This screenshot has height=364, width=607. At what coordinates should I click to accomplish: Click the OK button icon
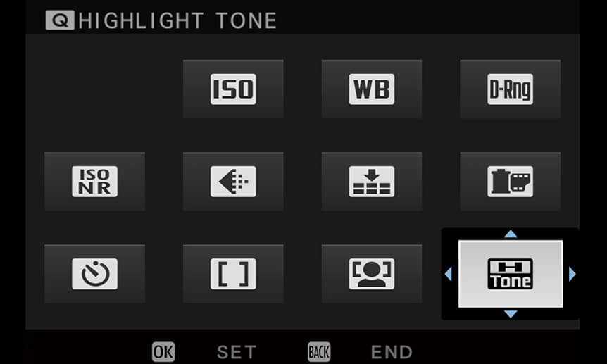tap(163, 351)
